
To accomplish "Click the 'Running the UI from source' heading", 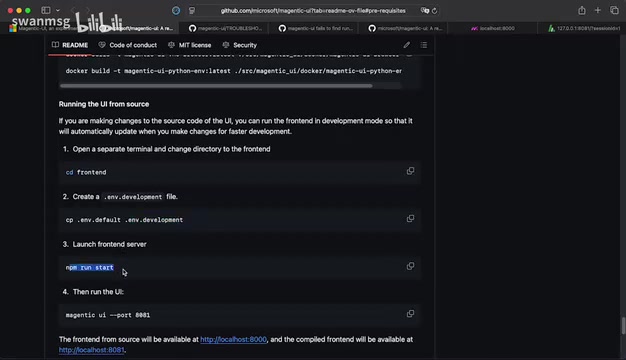I will [x=104, y=104].
